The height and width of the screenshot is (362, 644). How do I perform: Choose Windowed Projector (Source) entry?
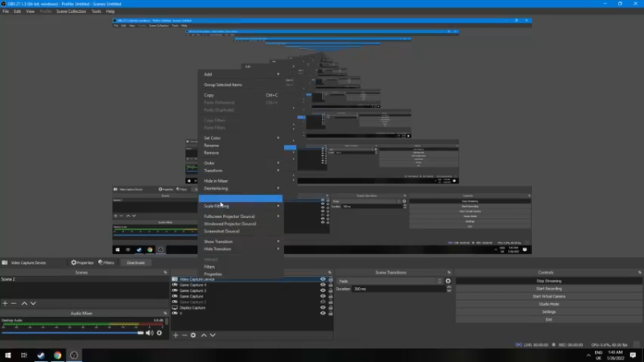pos(241,224)
